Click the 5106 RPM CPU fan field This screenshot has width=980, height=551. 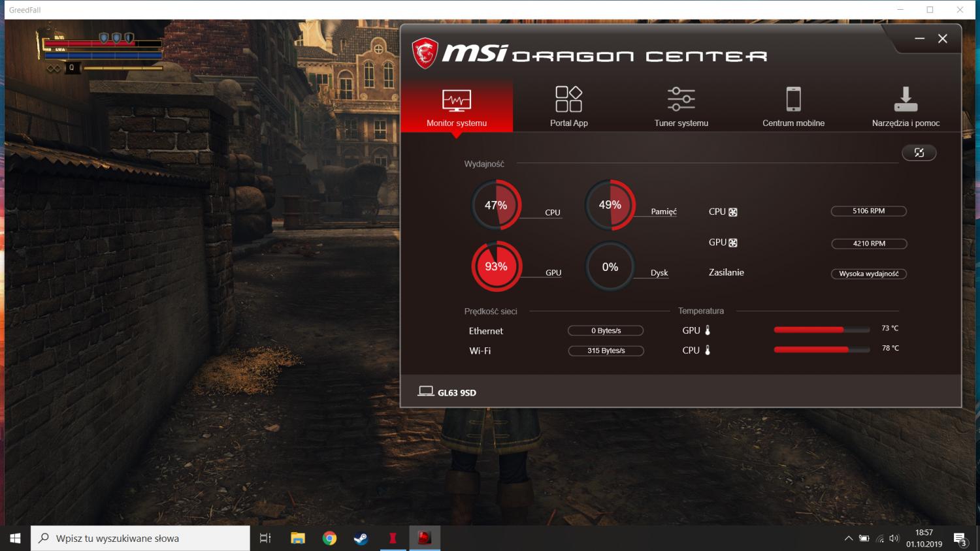868,211
